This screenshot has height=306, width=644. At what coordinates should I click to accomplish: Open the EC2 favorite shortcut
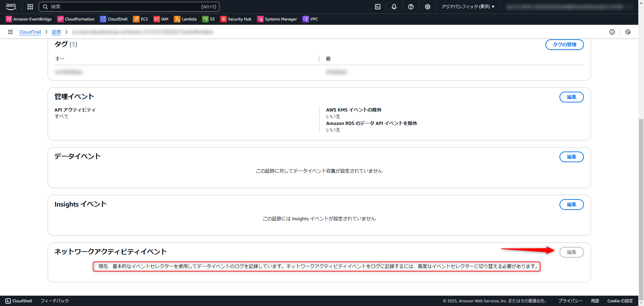[x=141, y=19]
